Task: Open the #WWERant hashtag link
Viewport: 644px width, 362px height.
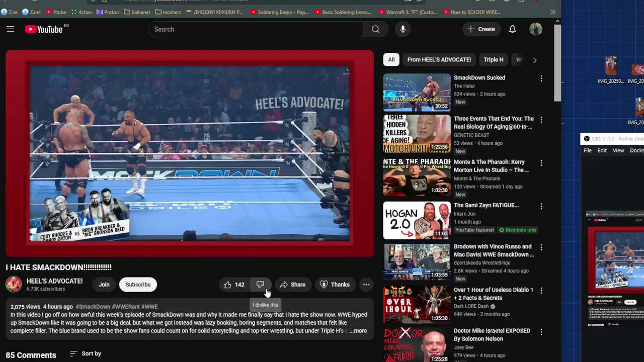Action: point(126,307)
